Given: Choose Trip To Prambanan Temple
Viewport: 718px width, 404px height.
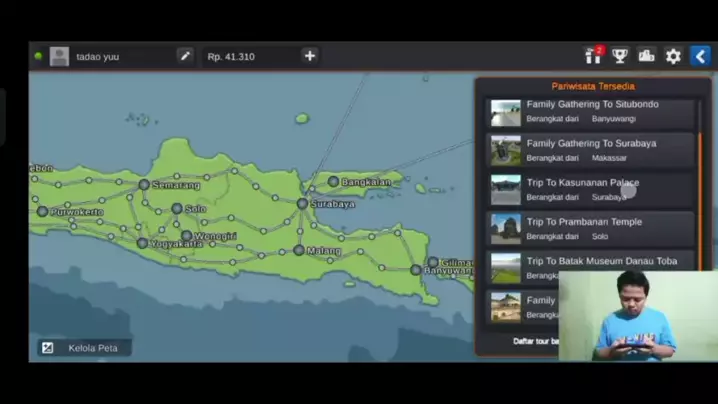Looking at the screenshot, I should tap(591, 228).
